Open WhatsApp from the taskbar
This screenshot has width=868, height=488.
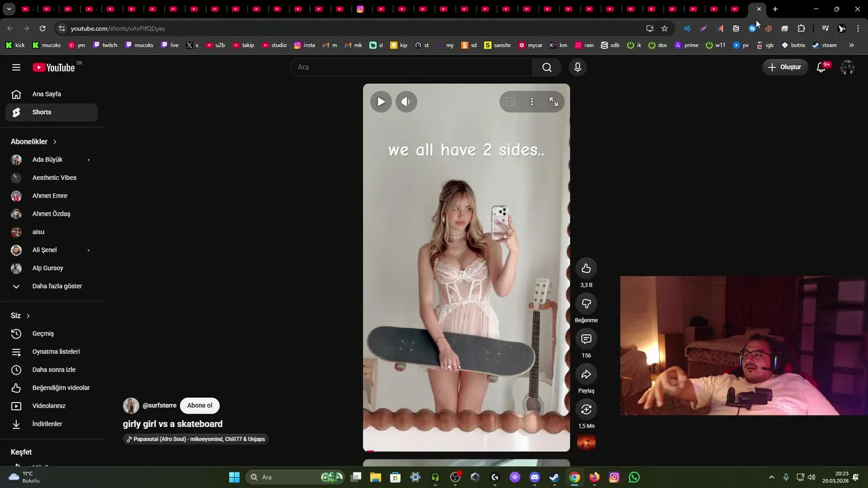[x=634, y=477]
